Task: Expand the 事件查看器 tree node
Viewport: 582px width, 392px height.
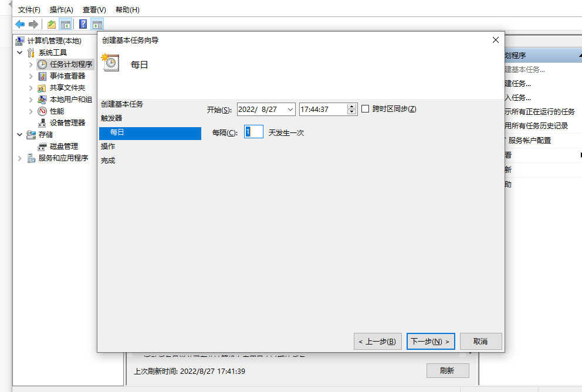Action: pos(31,76)
